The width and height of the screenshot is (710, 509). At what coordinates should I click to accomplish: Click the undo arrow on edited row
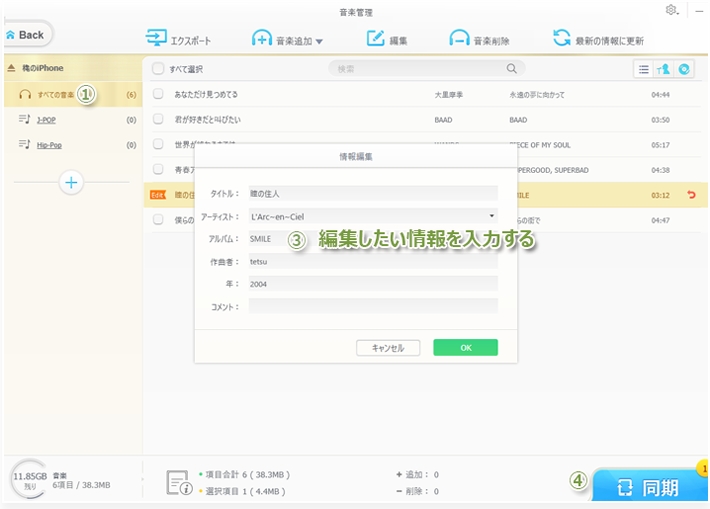[x=690, y=195]
